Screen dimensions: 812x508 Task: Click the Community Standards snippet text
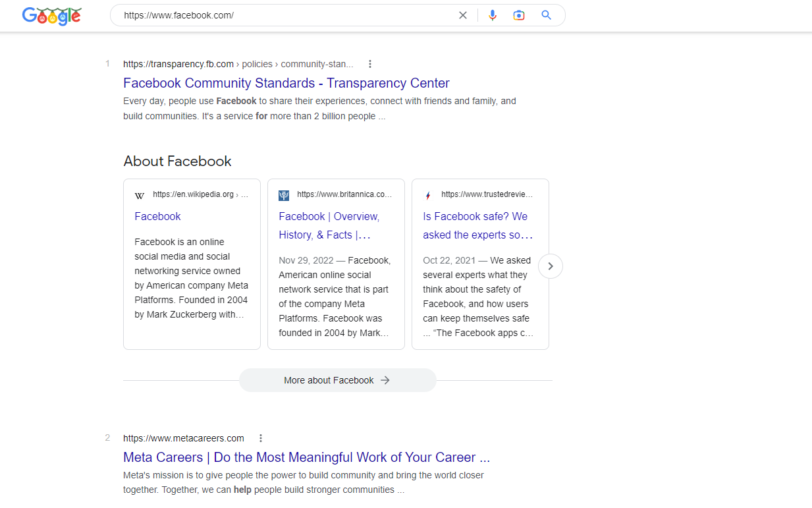tap(320, 109)
